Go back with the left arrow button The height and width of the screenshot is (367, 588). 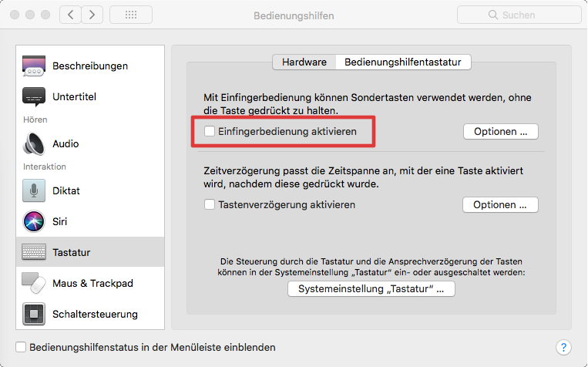[70, 15]
